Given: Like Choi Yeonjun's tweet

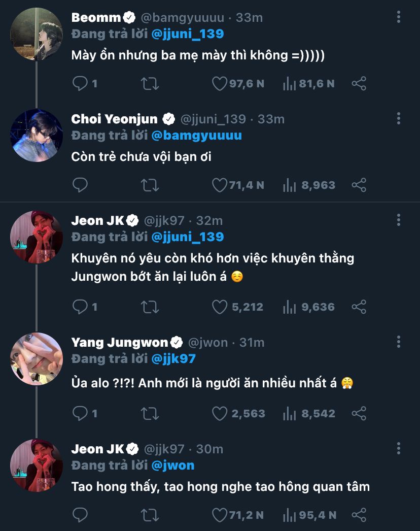Looking at the screenshot, I should pyautogui.click(x=219, y=185).
